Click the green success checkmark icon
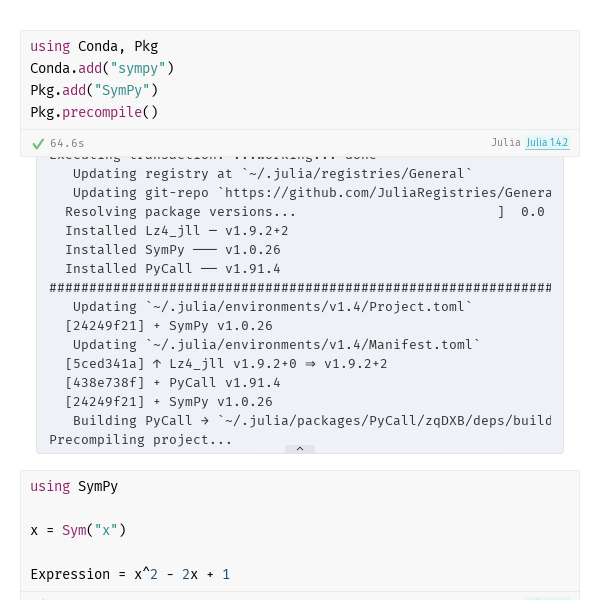Image resolution: width=600 pixels, height=600 pixels. pyautogui.click(x=38, y=144)
